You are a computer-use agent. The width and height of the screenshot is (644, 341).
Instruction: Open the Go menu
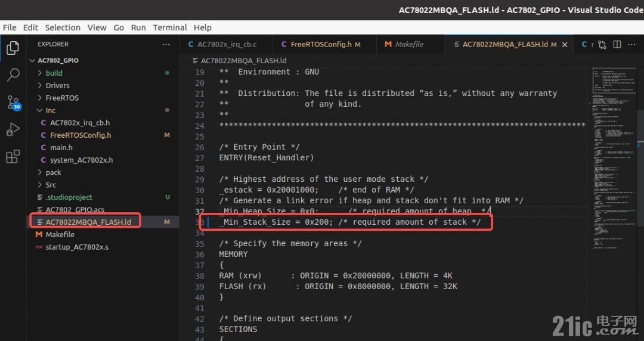coord(119,27)
